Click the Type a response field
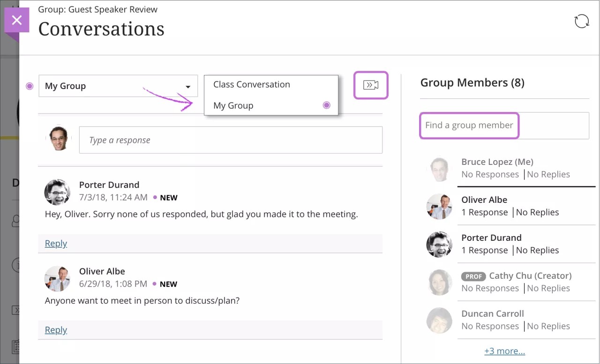The image size is (600, 364). click(231, 140)
